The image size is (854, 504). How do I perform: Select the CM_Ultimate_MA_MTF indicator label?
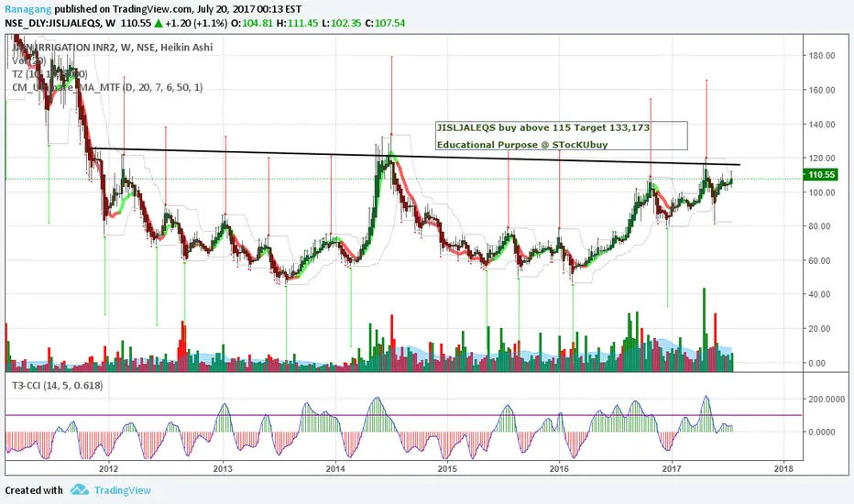pos(107,87)
